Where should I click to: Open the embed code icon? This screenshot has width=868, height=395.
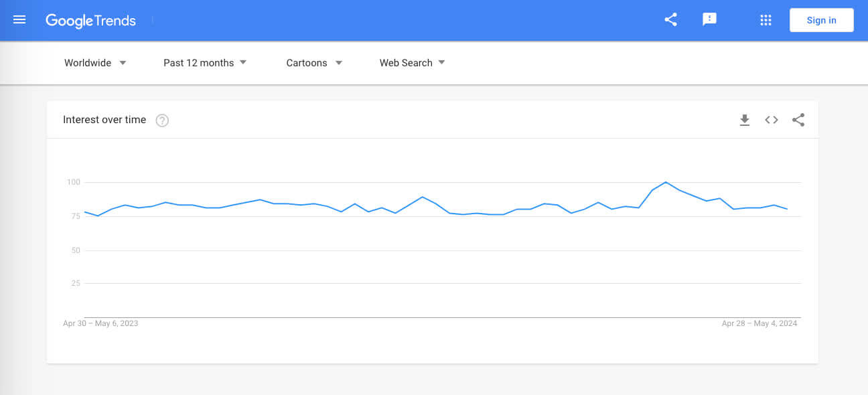(772, 121)
